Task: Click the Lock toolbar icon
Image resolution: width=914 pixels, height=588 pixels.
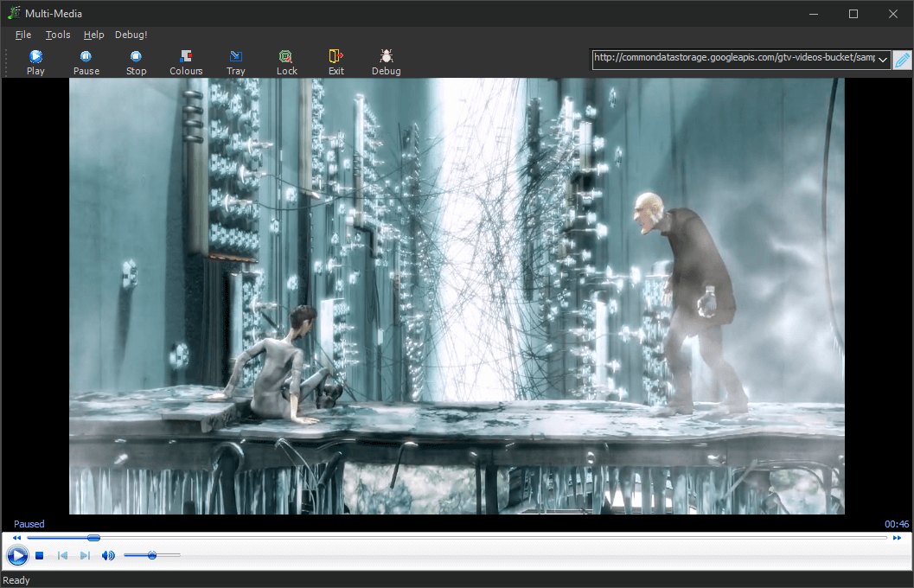Action: coord(285,56)
